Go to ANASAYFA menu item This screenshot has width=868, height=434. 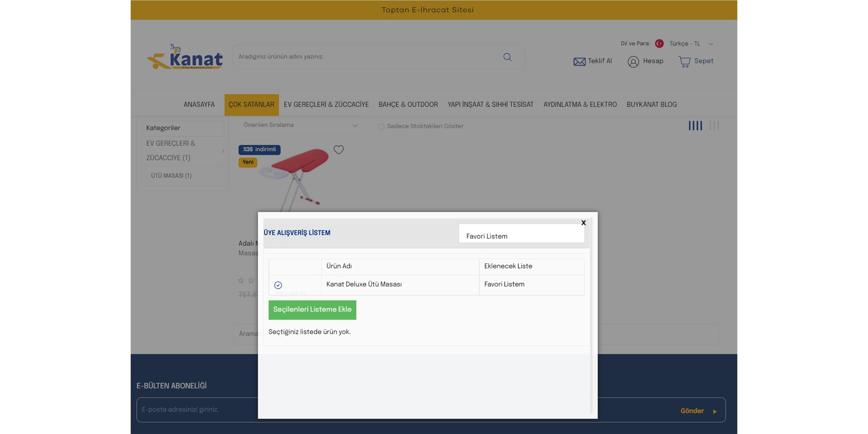(199, 105)
